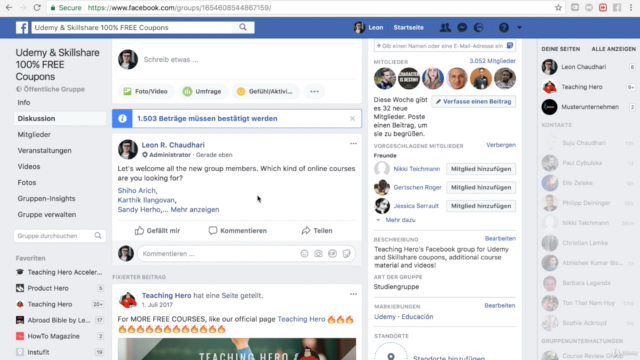Click the Facebook logo icon
Viewport: 640px width, 360px height.
(22, 27)
